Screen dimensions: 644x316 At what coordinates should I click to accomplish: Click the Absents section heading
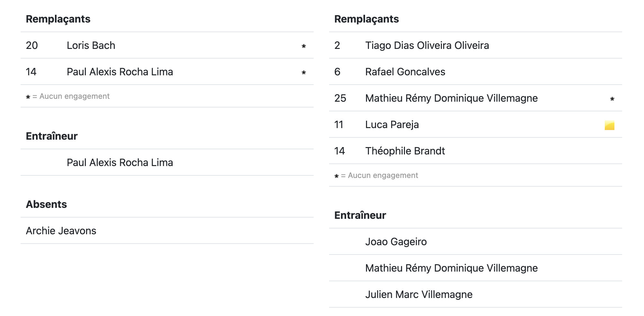46,204
